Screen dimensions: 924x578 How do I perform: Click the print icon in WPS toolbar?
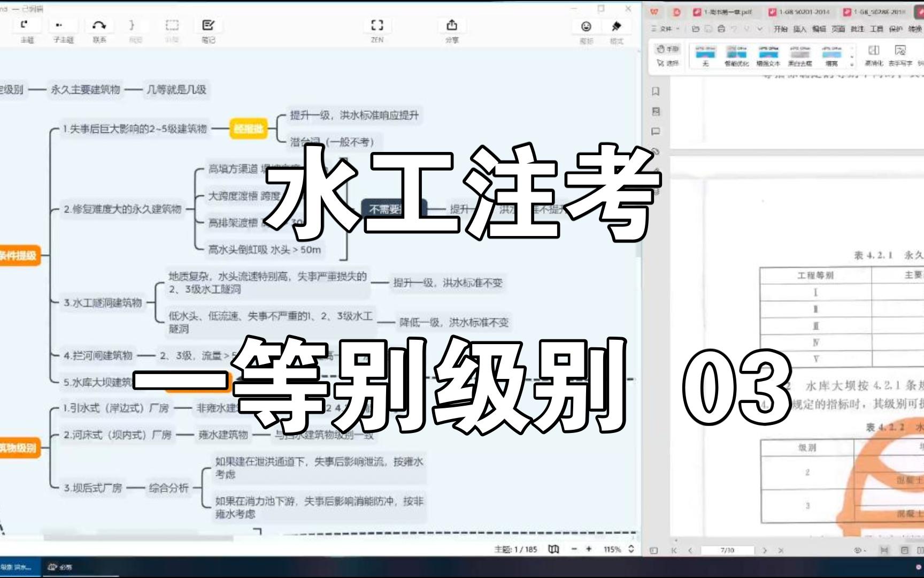coord(721,29)
